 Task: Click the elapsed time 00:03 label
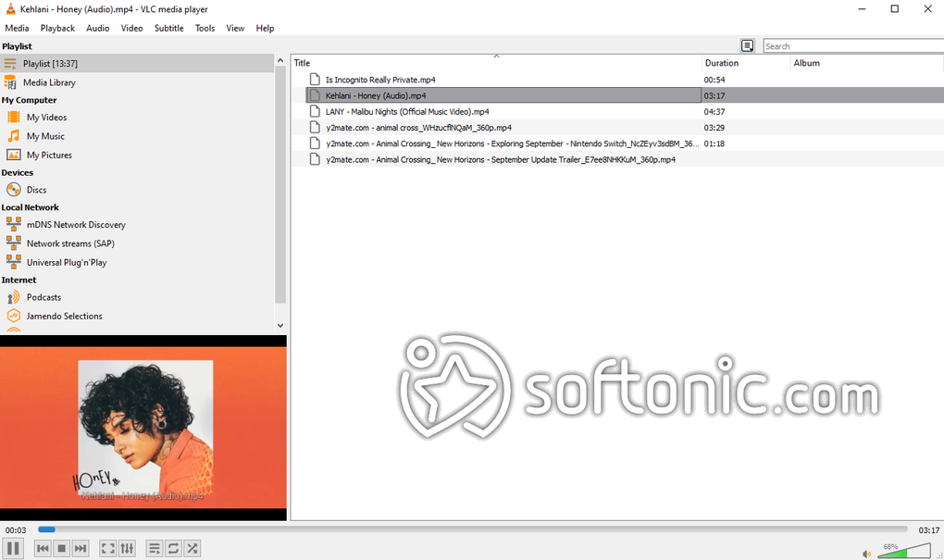click(x=16, y=530)
